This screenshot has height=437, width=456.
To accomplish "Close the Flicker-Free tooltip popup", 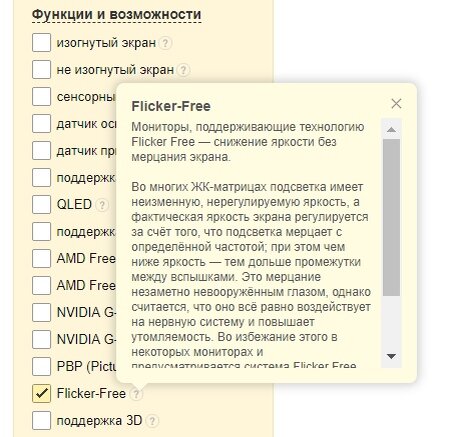I will (396, 104).
